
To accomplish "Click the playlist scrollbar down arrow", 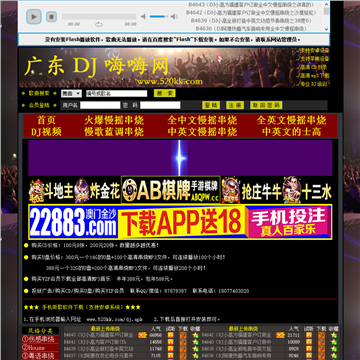I will pyautogui.click(x=326, y=29).
